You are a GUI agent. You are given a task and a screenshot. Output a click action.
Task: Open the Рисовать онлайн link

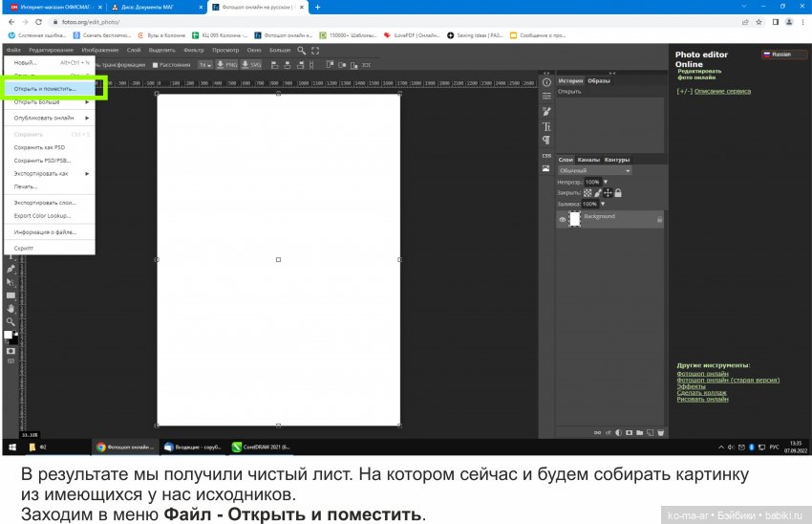pos(702,399)
